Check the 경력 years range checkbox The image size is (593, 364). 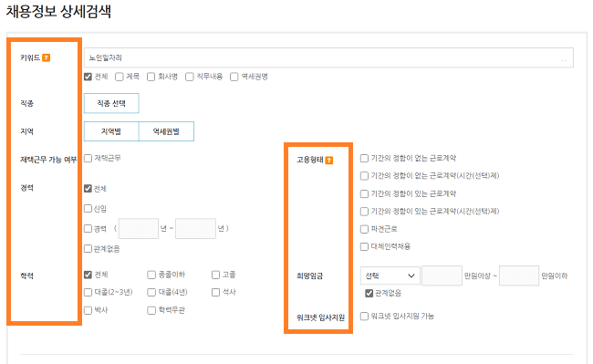pyautogui.click(x=88, y=228)
